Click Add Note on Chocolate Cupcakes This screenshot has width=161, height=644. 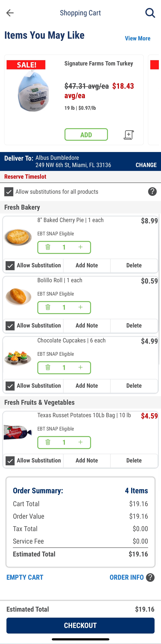(87, 386)
